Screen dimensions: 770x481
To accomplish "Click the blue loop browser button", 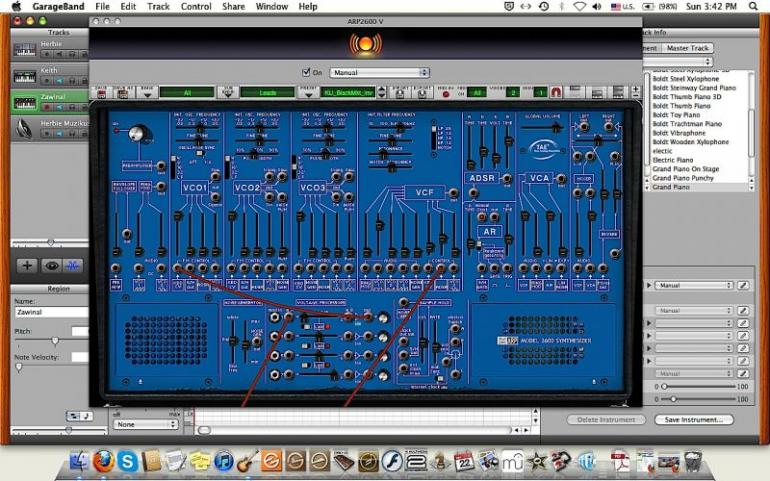I will pos(73,266).
